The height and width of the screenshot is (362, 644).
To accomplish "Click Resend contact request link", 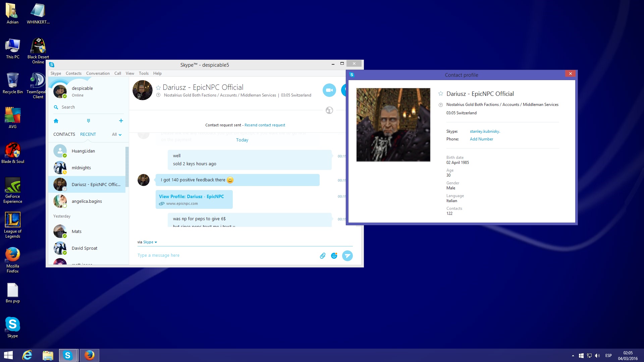I will (x=265, y=125).
